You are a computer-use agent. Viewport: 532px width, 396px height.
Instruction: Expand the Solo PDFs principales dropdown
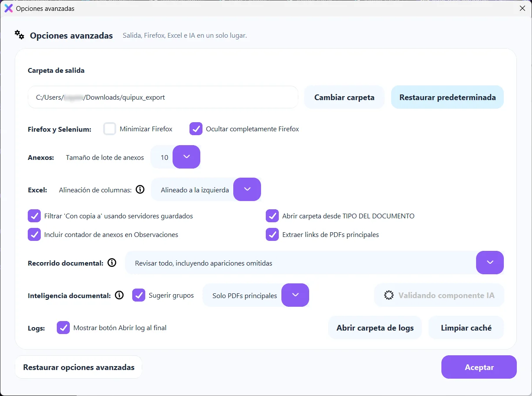[295, 295]
